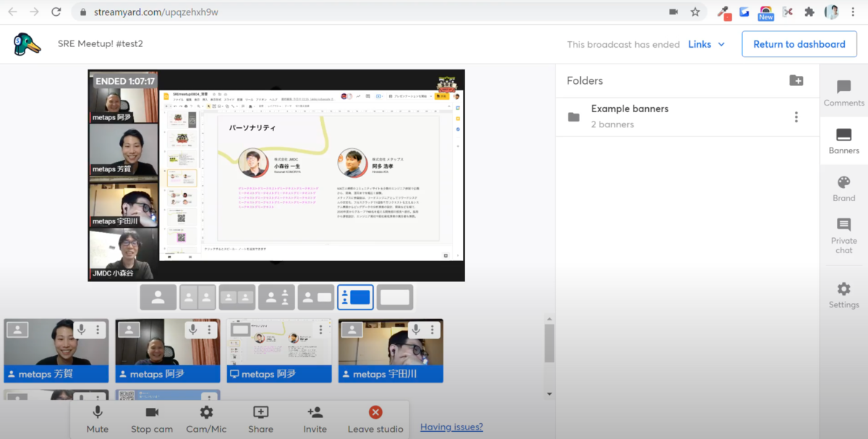The image size is (868, 439).
Task: Open the StreamYard duck logo home
Action: click(27, 44)
